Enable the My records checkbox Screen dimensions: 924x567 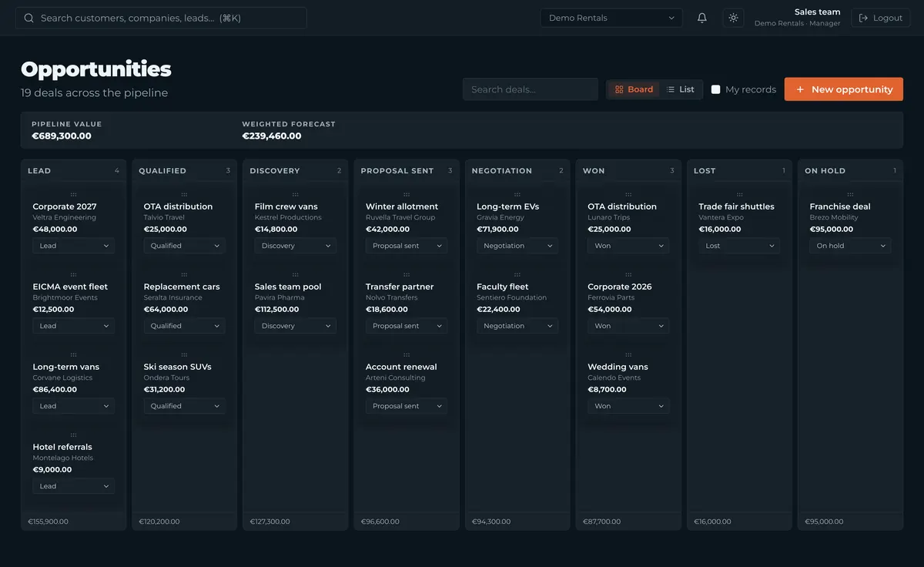(715, 89)
